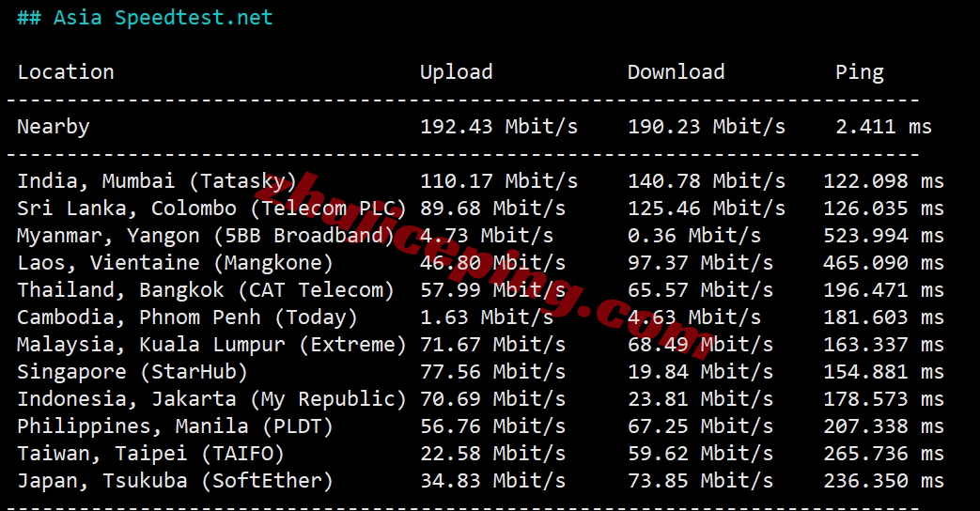
Task: Click Phnom Penh upload 1.63 Mbit/s
Action: click(487, 317)
